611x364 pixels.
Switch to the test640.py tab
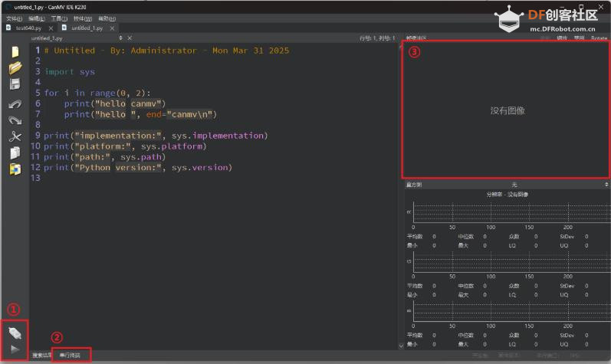(28, 28)
